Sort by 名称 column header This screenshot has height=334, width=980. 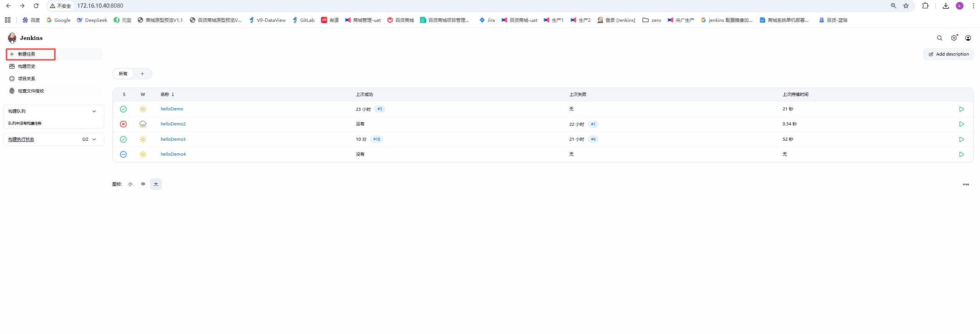tap(167, 94)
